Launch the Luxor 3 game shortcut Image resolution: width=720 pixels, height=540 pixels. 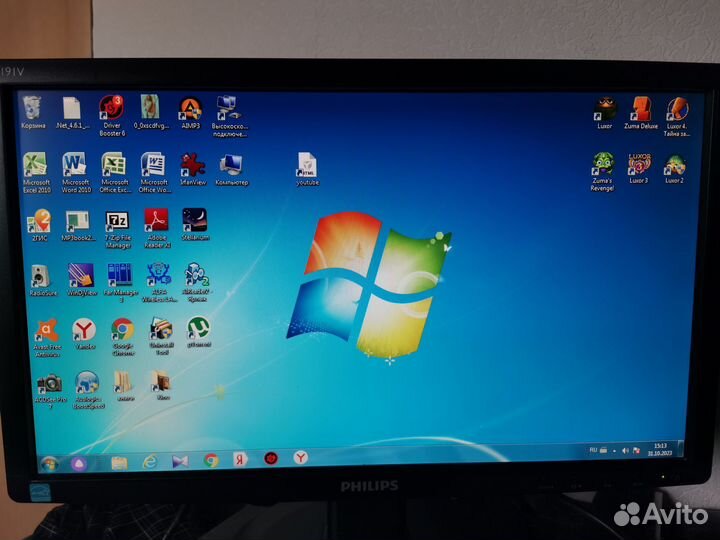pyautogui.click(x=639, y=169)
